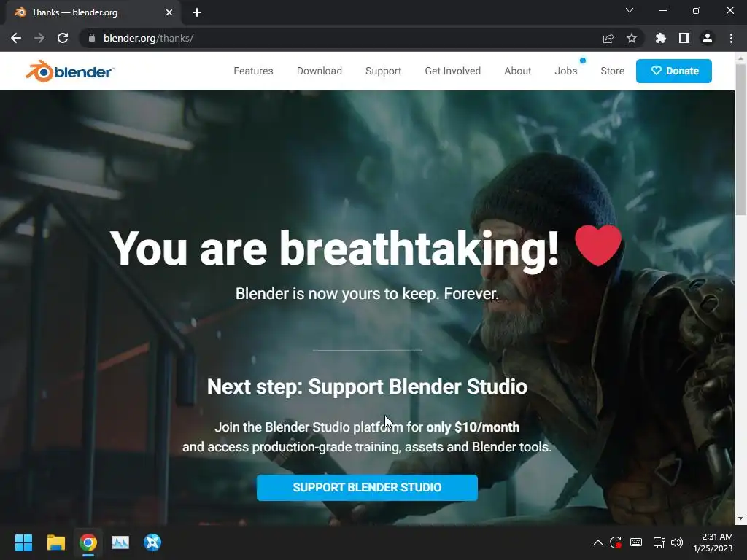Open a new tab with the plus button
747x560 pixels.
pos(197,12)
